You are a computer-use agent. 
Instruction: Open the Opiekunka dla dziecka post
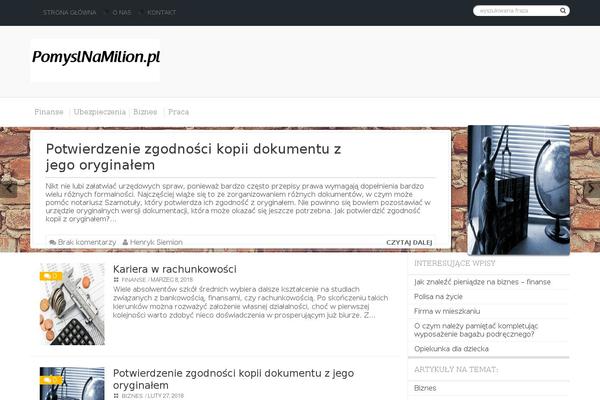(x=451, y=349)
